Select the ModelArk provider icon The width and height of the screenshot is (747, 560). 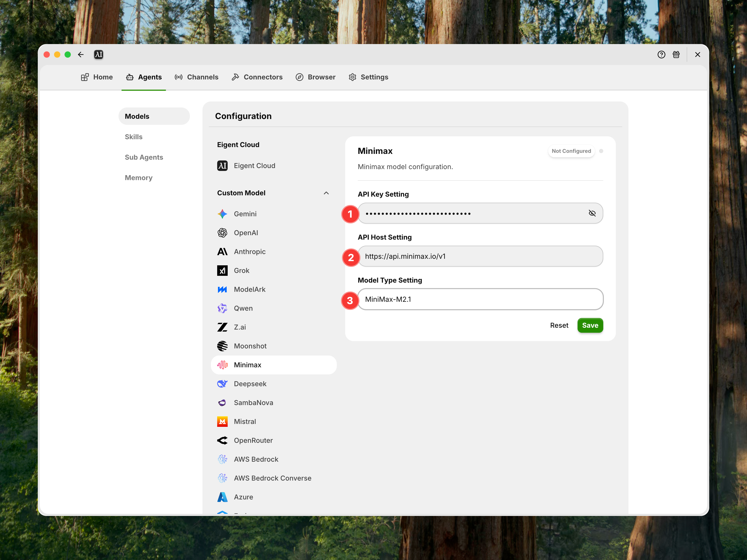(222, 289)
